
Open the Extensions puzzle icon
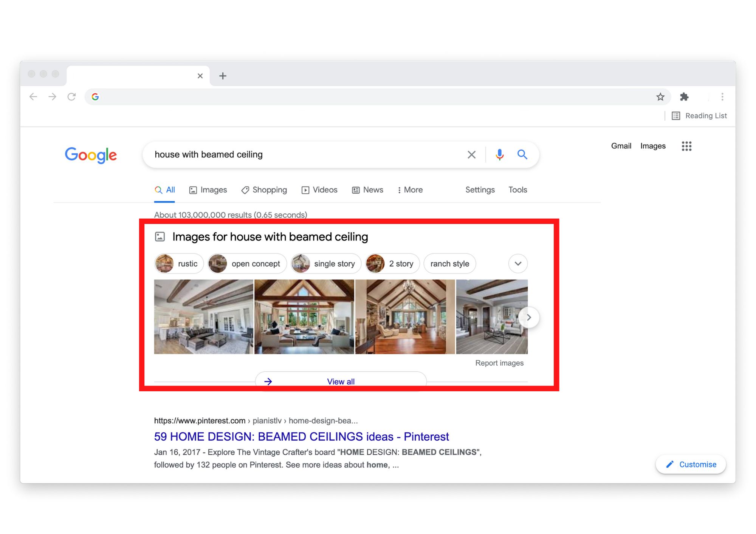tap(684, 97)
